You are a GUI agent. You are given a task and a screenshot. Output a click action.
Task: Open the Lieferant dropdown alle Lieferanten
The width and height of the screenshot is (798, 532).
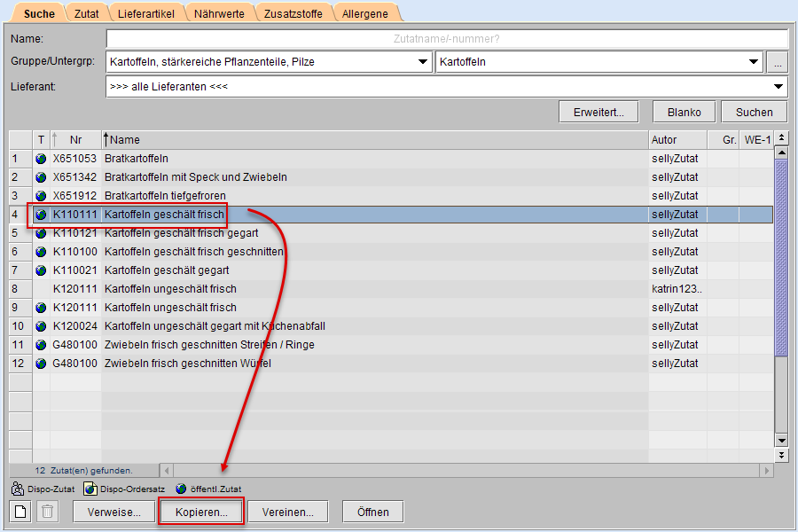click(447, 87)
